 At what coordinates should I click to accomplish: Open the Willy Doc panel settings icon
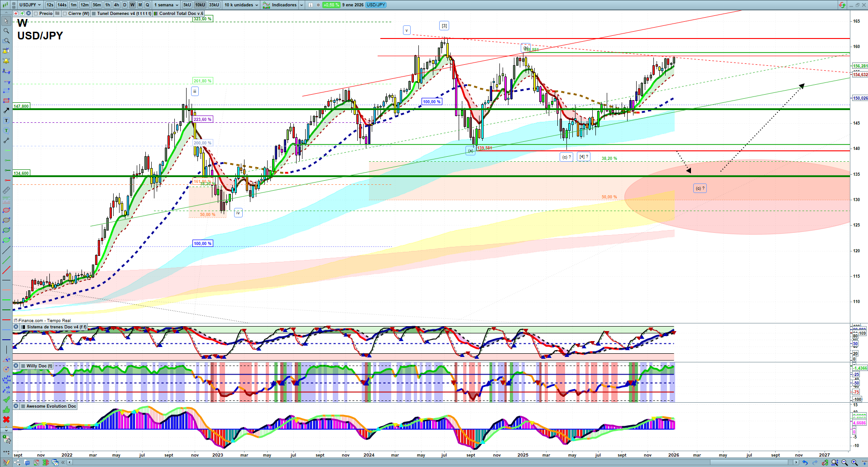pyautogui.click(x=16, y=366)
